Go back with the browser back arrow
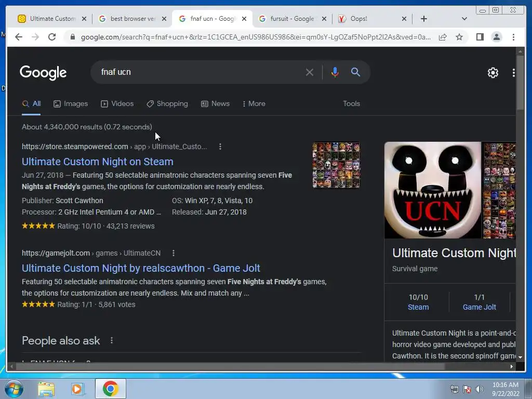Viewport: 532px width, 399px height. click(x=19, y=37)
